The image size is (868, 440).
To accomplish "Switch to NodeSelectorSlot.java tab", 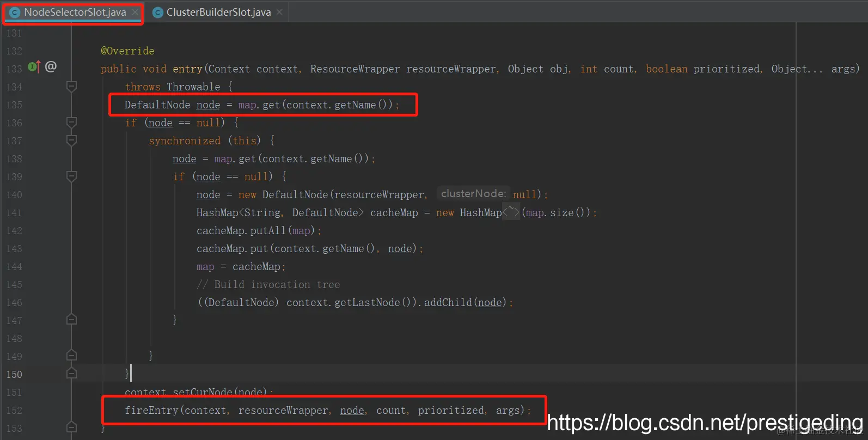I will [75, 13].
